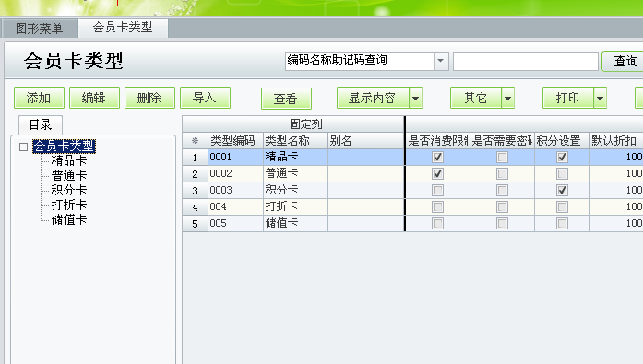The width and height of the screenshot is (643, 364).
Task: Click the 编辑 button
Action: [x=94, y=98]
